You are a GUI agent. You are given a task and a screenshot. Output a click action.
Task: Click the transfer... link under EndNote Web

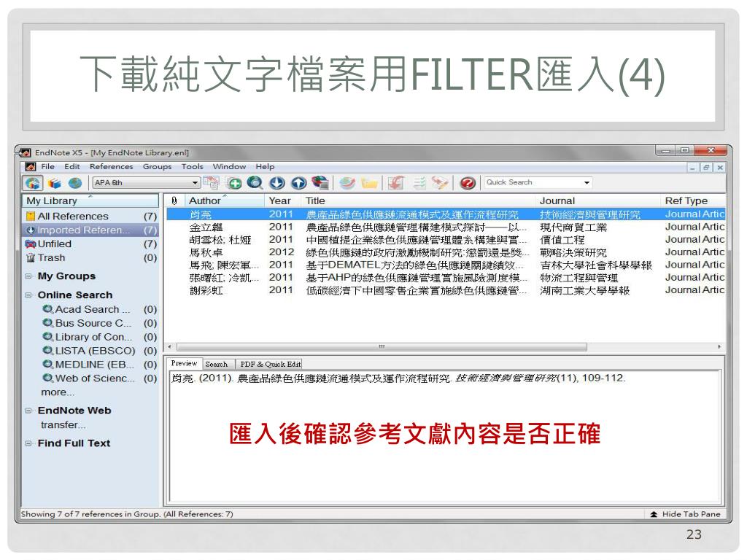point(63,425)
